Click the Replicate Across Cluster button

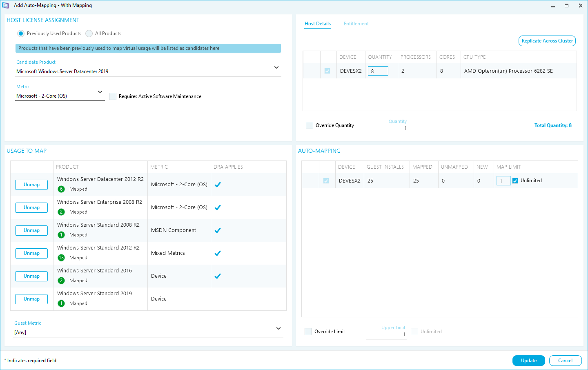(x=547, y=41)
